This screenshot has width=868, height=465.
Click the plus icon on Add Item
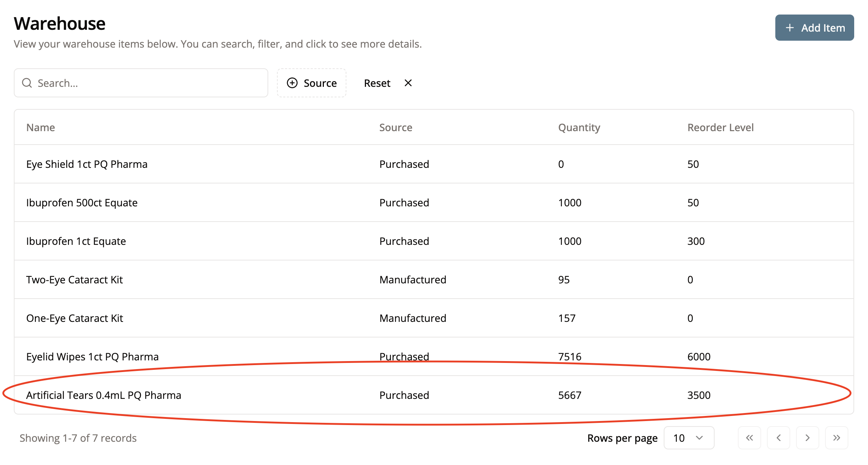click(789, 28)
